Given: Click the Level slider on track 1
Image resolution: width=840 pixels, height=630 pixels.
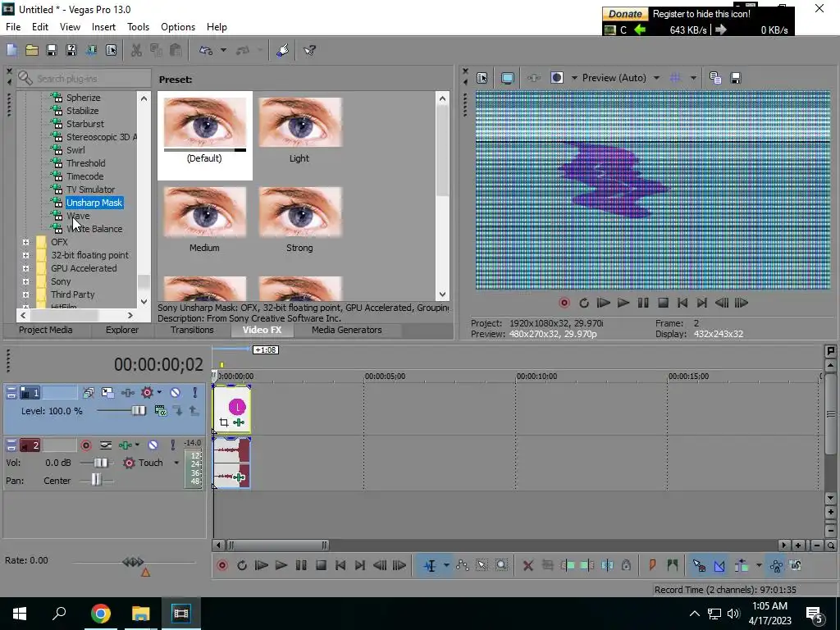Looking at the screenshot, I should [x=138, y=411].
